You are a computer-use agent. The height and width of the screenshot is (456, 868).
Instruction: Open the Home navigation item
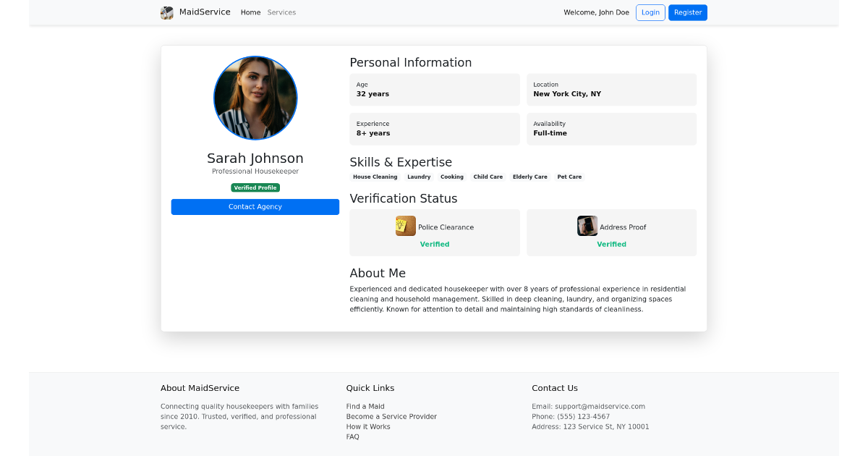pos(250,12)
